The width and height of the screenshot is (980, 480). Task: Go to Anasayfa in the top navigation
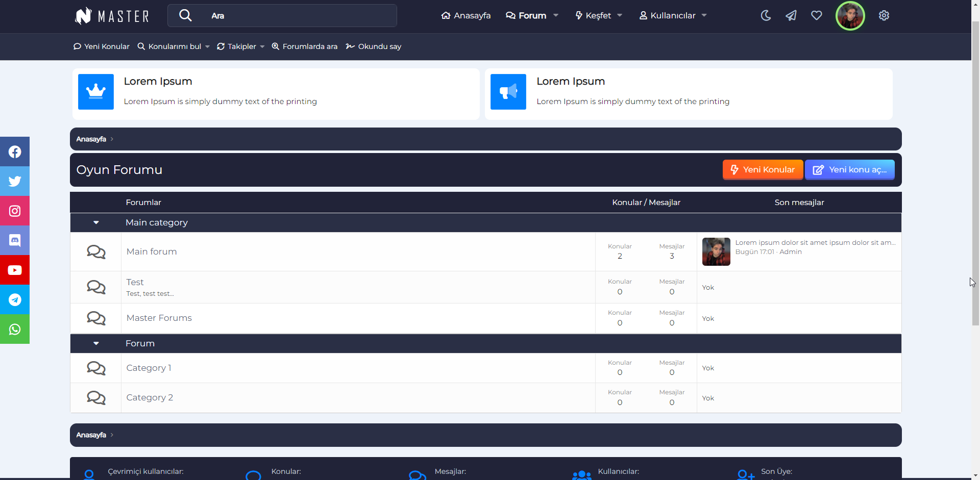pos(465,16)
